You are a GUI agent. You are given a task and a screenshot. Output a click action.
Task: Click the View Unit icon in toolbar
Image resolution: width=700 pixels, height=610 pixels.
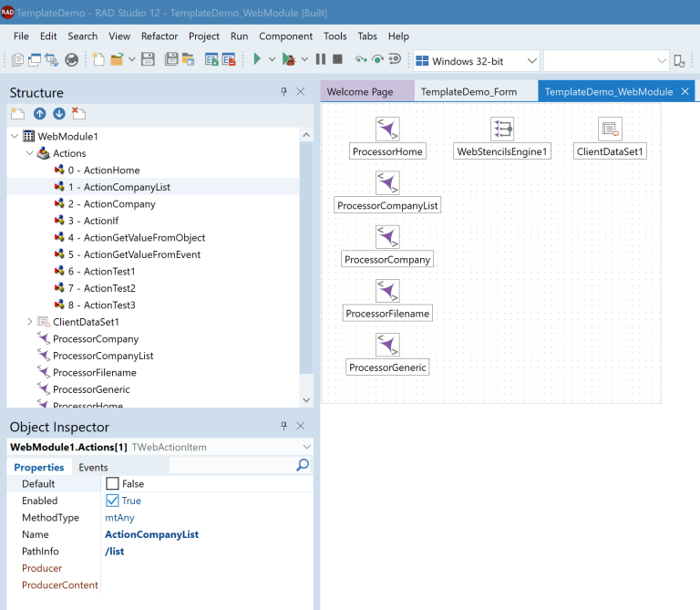click(x=17, y=59)
